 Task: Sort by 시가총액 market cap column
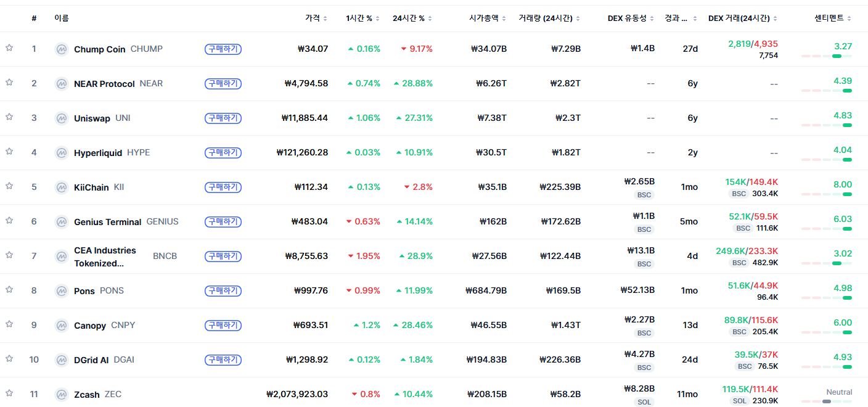[x=488, y=18]
